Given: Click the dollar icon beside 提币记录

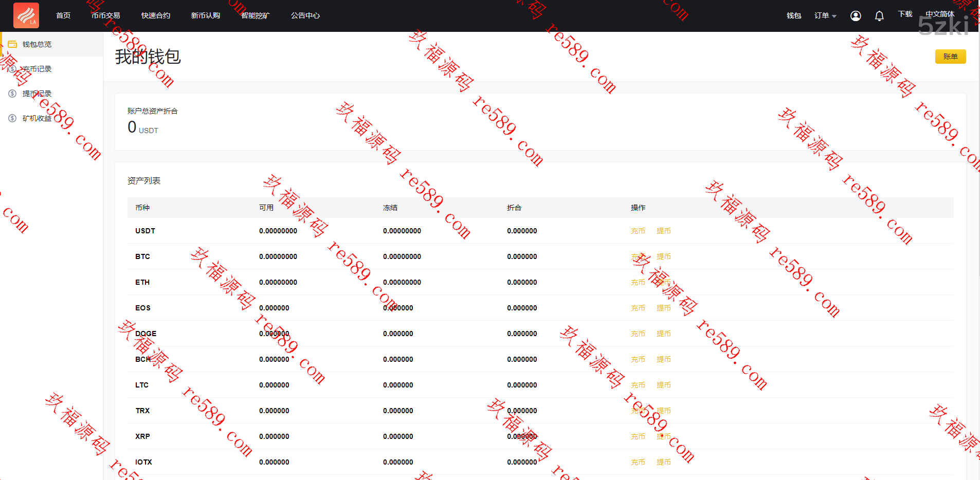Looking at the screenshot, I should click(12, 94).
